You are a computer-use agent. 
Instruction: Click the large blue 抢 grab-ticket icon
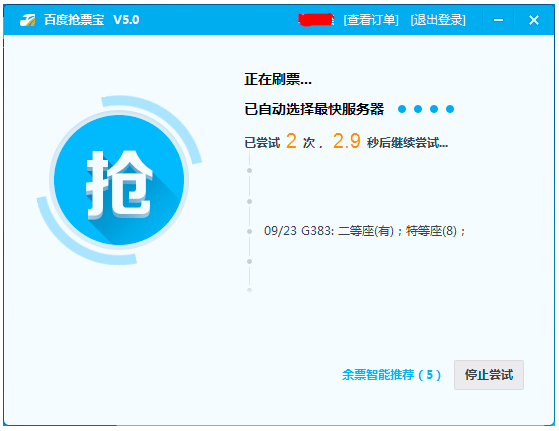119,180
